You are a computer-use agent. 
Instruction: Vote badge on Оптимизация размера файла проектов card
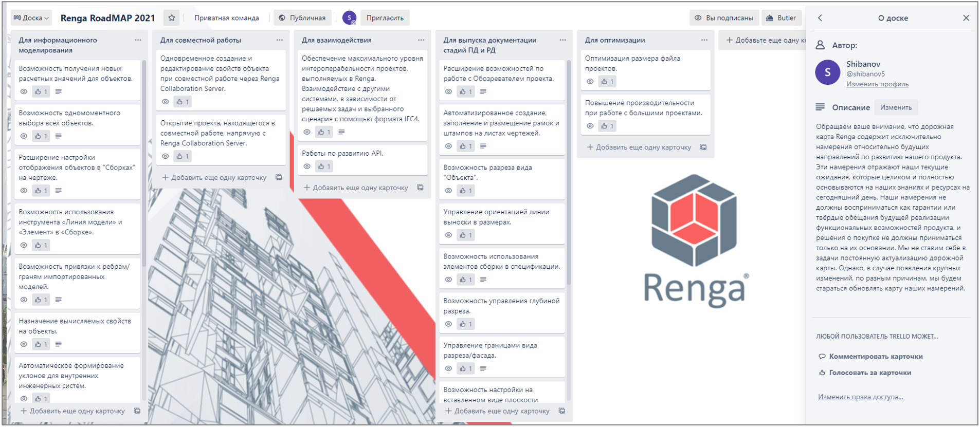coord(607,82)
